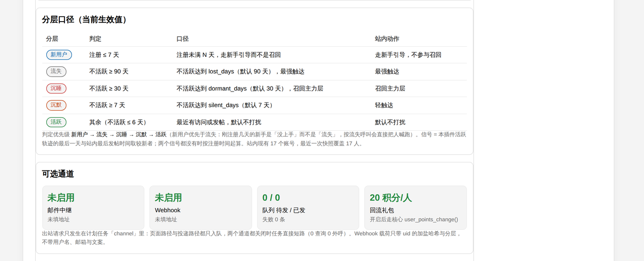Click the 分层 column header
Viewport: 644px width, 261px height.
click(52, 39)
